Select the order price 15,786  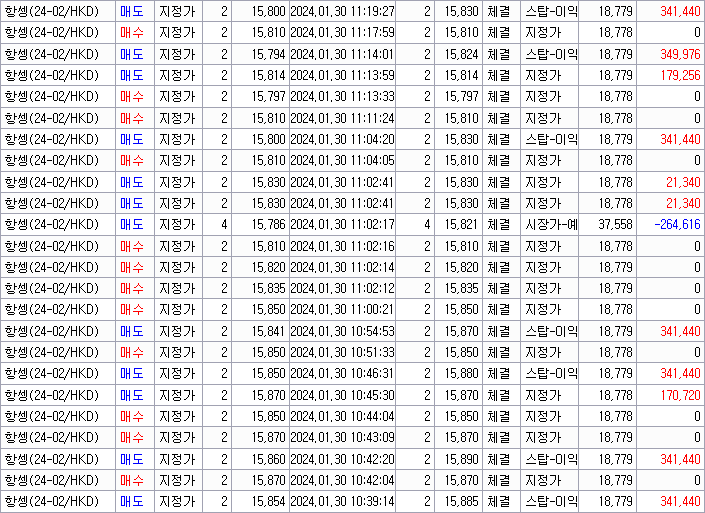[x=268, y=224]
